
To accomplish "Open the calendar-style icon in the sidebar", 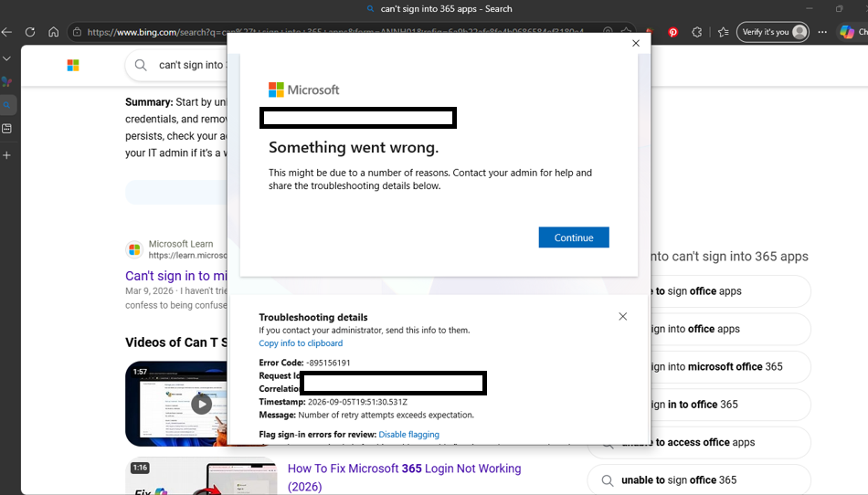I will click(x=6, y=129).
